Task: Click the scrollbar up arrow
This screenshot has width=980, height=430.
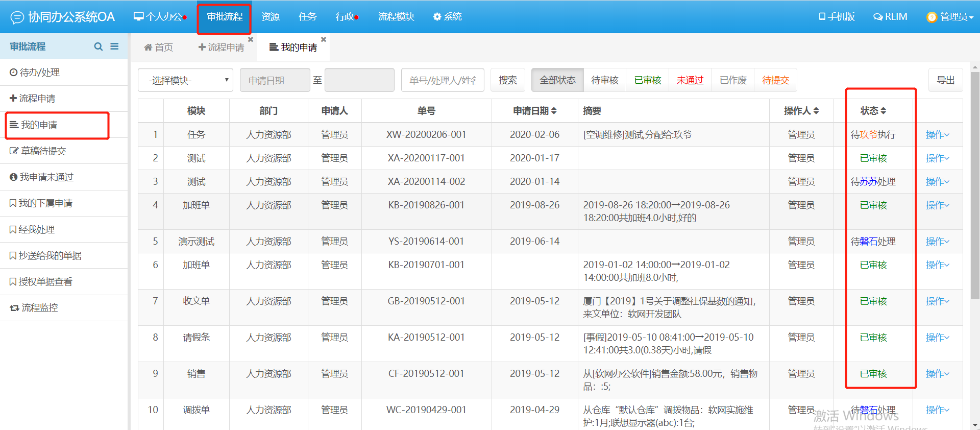Action: (975, 67)
